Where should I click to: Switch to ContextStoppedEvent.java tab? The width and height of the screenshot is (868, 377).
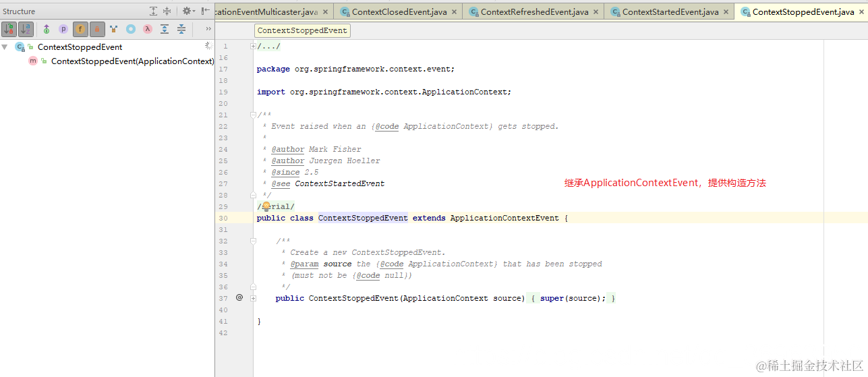(x=803, y=12)
